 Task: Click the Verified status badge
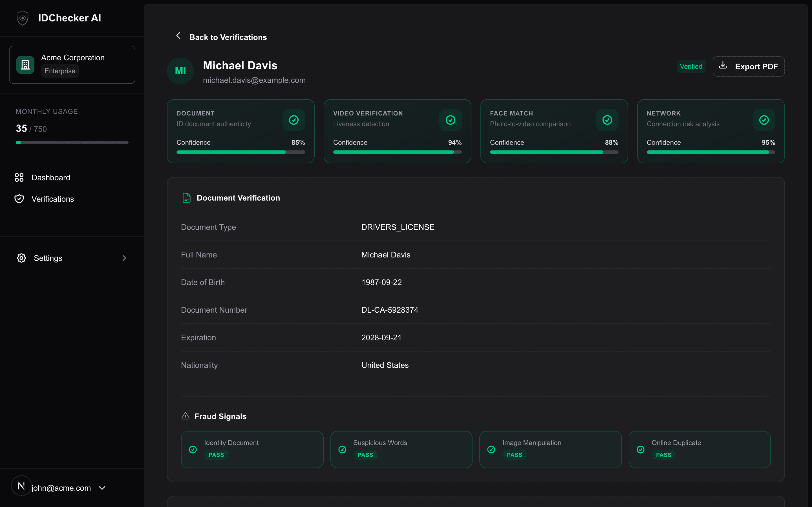pyautogui.click(x=691, y=66)
